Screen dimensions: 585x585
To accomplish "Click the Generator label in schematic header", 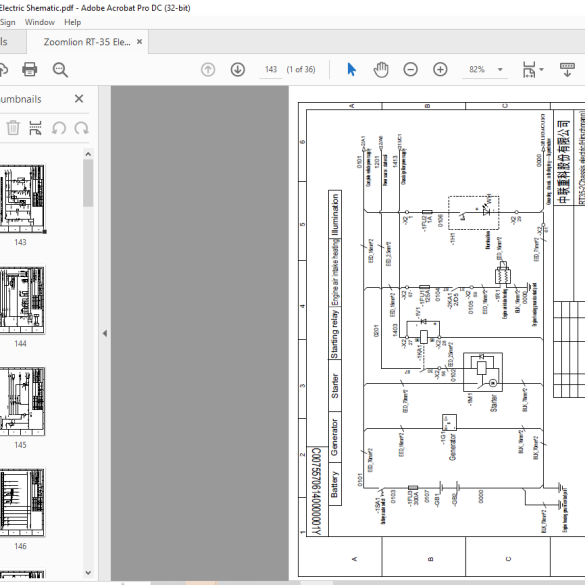I will point(334,437).
